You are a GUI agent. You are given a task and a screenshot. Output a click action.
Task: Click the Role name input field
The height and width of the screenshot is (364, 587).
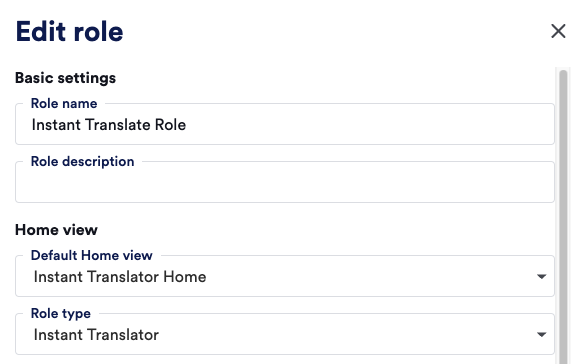[x=285, y=124]
